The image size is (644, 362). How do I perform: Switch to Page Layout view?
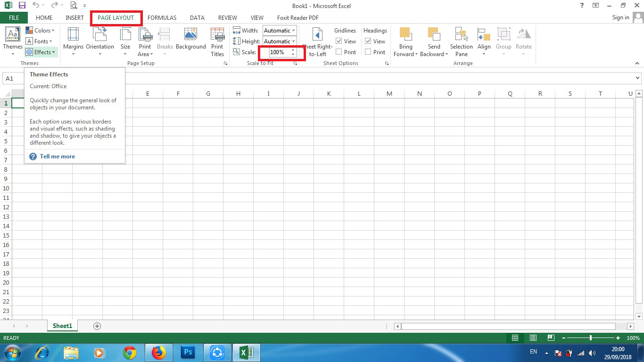(x=533, y=338)
